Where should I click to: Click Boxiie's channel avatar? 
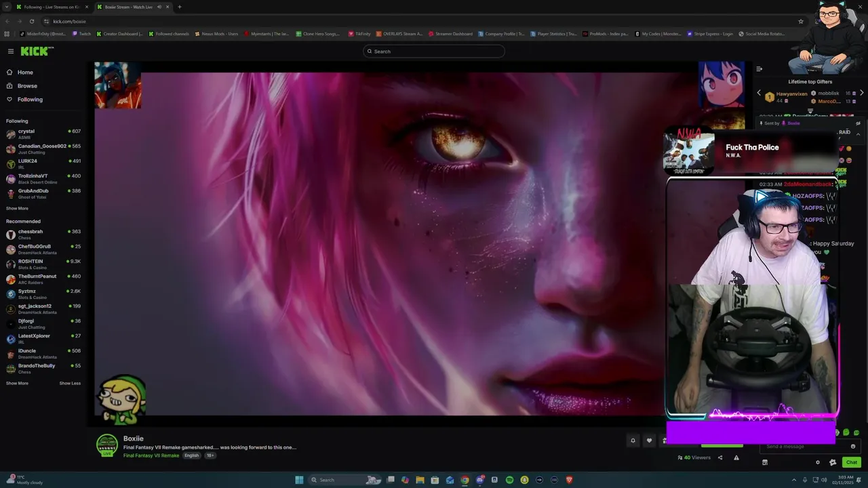click(107, 445)
